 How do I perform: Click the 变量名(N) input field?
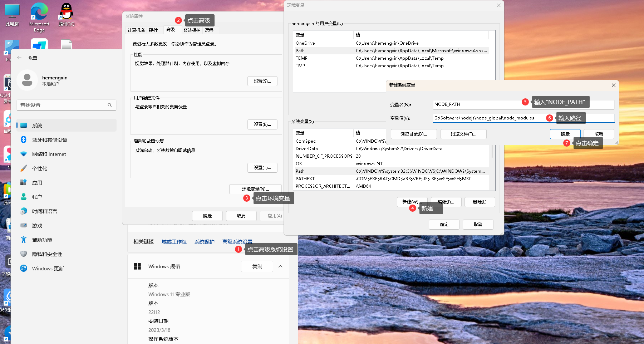pyautogui.click(x=523, y=104)
